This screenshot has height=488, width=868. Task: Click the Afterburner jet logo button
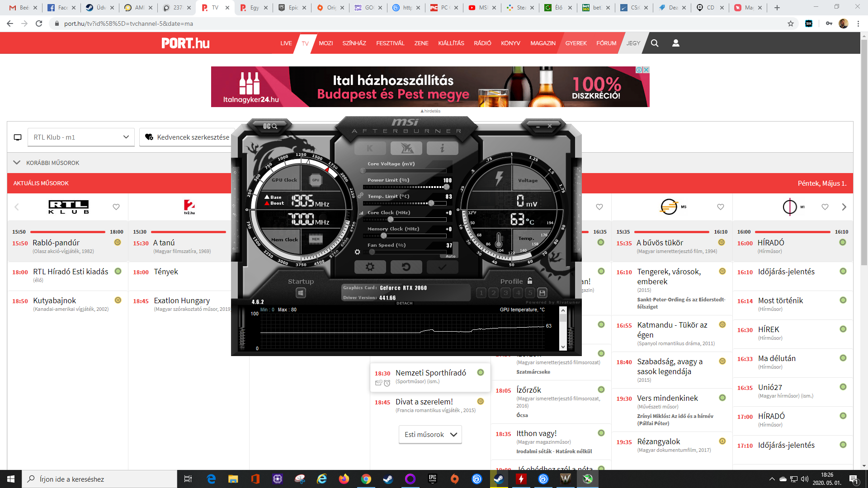point(406,148)
